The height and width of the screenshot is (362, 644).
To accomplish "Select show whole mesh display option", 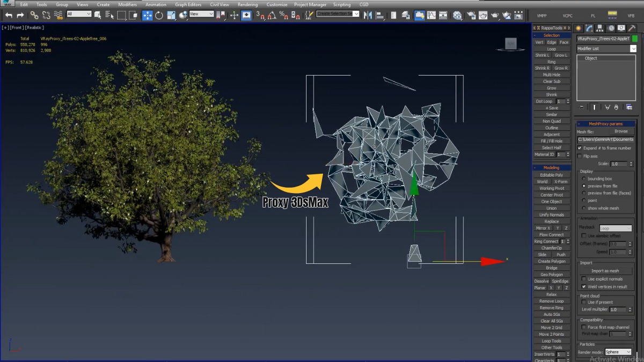I will (584, 208).
